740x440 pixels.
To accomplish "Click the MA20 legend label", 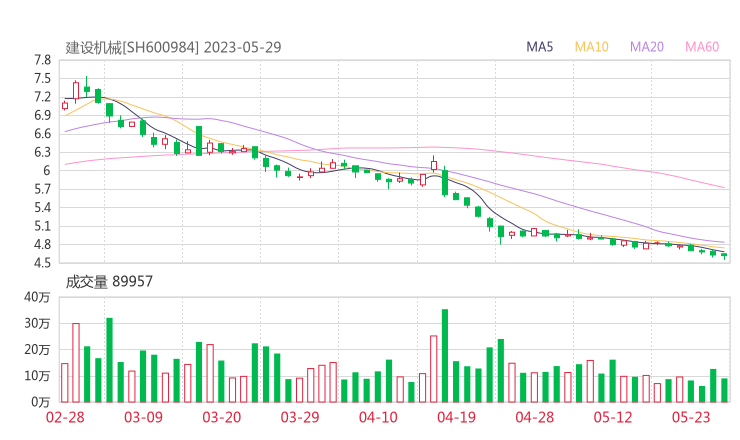I will [647, 47].
